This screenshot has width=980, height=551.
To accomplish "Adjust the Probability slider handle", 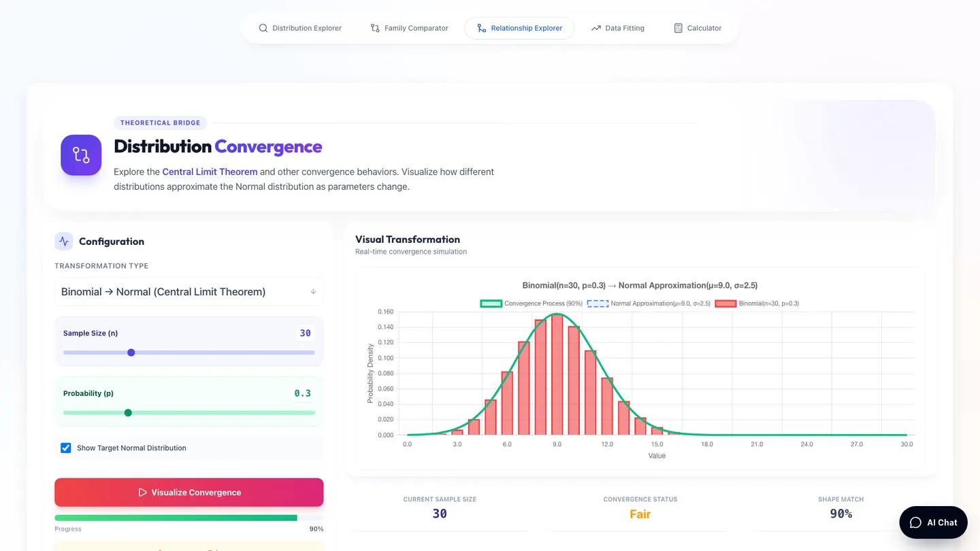I will 128,412.
